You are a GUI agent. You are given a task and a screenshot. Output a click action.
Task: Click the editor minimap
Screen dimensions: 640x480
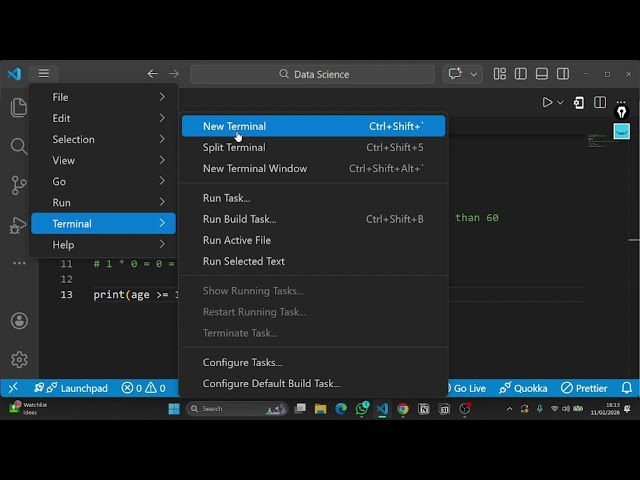[x=603, y=141]
